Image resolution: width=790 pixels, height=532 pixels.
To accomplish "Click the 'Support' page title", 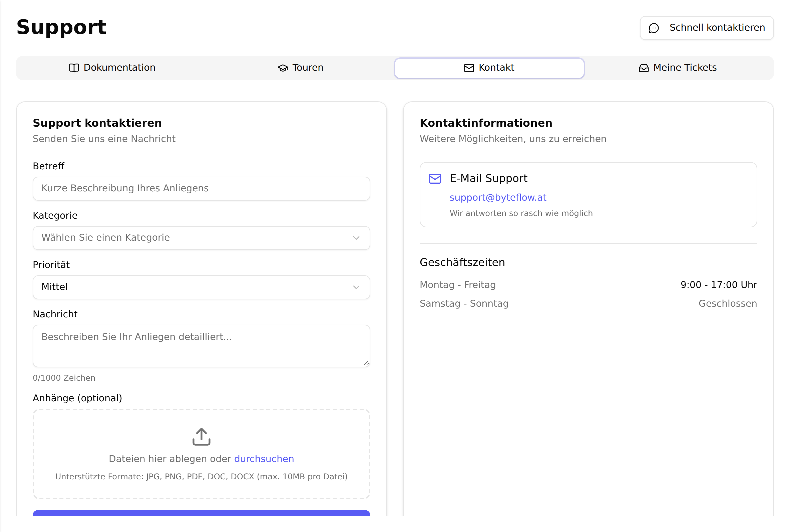I will click(61, 27).
